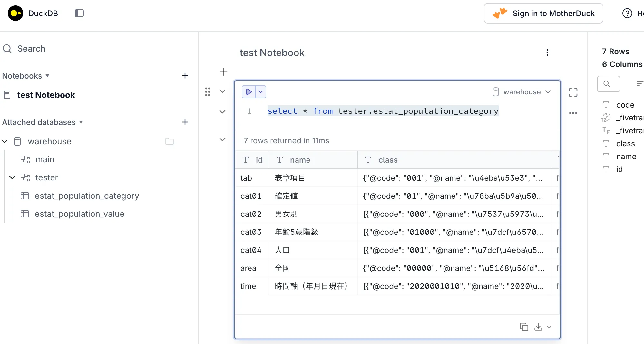Viewport: 644px width, 344px height.
Task: Click the folder icon next to warehouse
Action: point(170,141)
